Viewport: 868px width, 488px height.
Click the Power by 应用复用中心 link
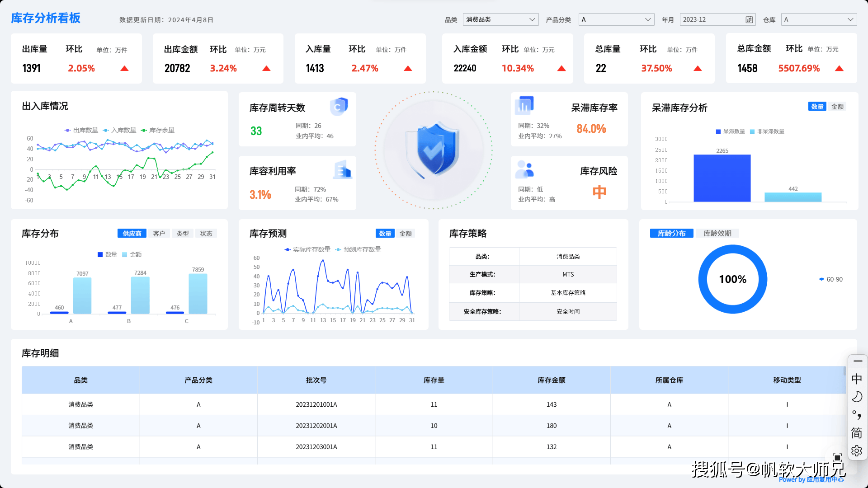pos(811,480)
